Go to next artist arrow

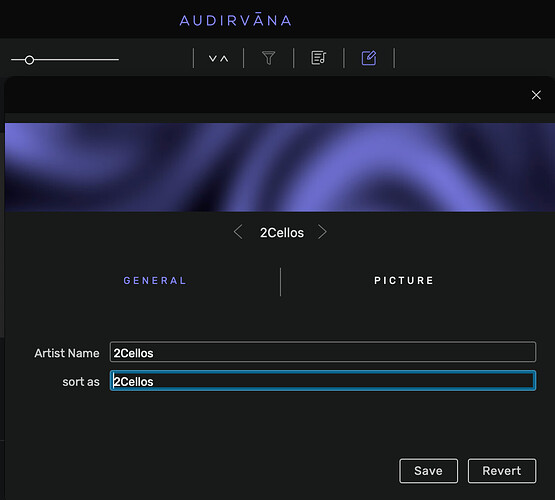pyautogui.click(x=322, y=232)
